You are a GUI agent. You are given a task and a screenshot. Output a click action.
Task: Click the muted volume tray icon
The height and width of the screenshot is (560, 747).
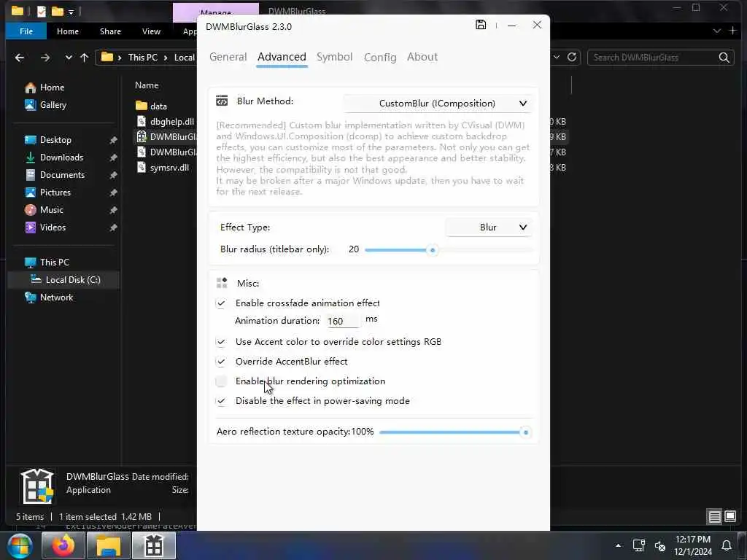click(x=659, y=546)
